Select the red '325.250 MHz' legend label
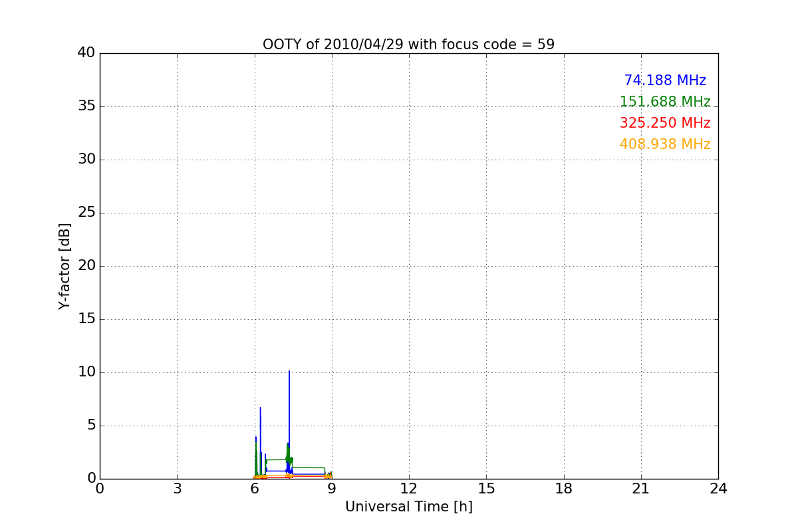Viewport: 798px width, 532px height. [x=665, y=123]
